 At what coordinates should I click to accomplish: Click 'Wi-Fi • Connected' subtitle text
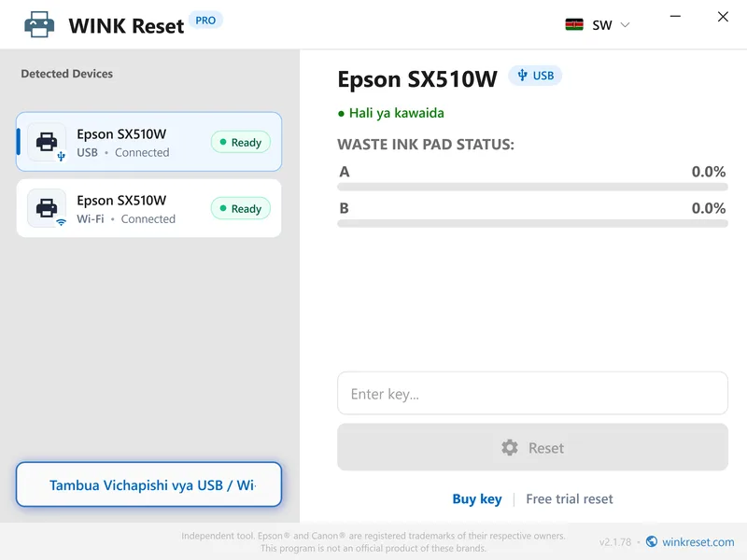(126, 218)
